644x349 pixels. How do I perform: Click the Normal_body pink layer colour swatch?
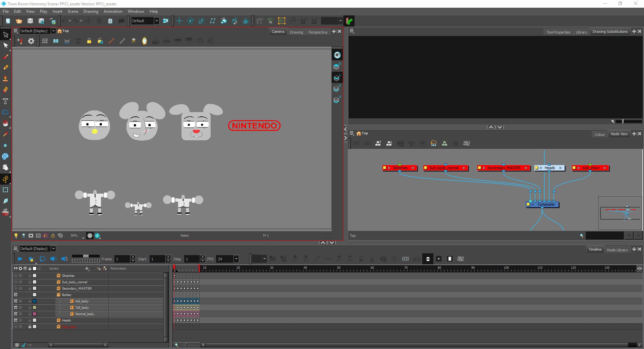point(35,314)
